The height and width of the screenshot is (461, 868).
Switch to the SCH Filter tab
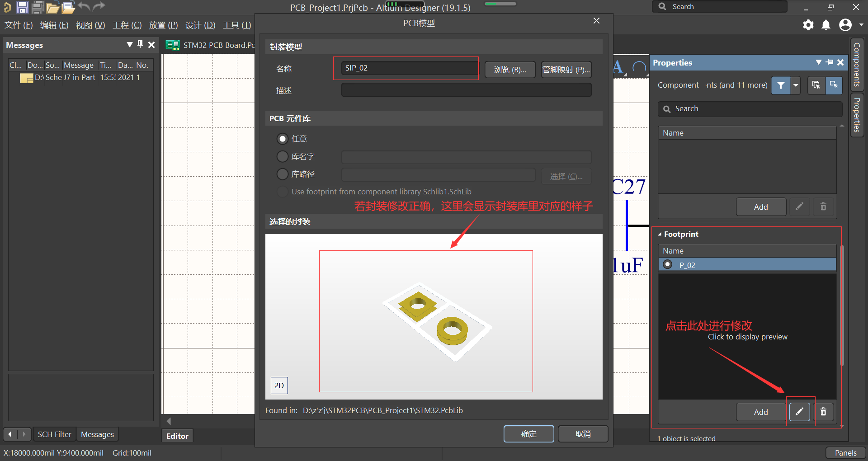[54, 434]
